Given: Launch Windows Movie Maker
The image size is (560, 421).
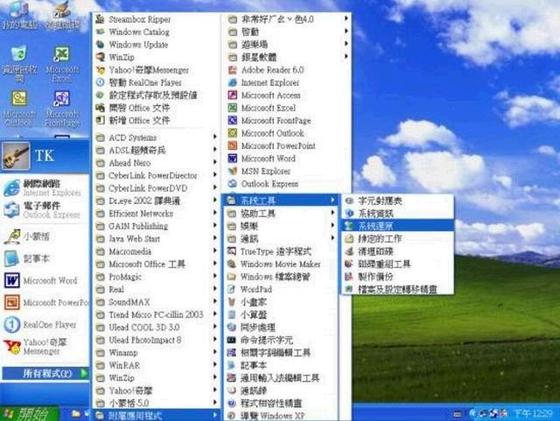Looking at the screenshot, I should click(280, 264).
